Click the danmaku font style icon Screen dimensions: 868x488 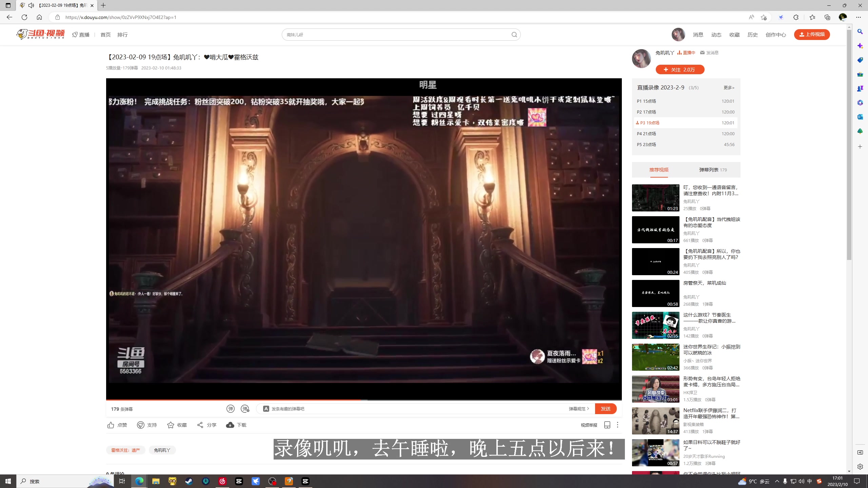(x=266, y=409)
